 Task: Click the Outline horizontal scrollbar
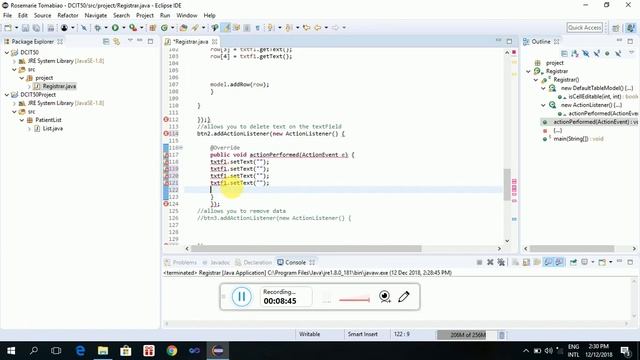(572, 249)
